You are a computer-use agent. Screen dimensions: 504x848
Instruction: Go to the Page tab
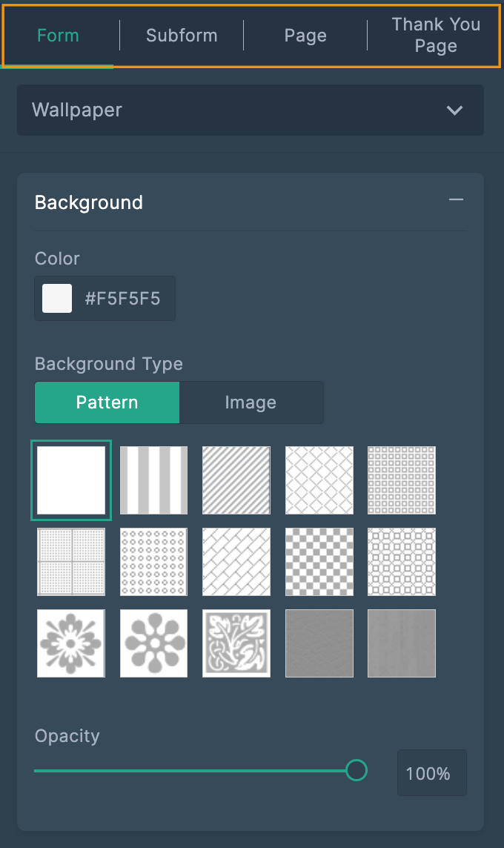tap(305, 36)
